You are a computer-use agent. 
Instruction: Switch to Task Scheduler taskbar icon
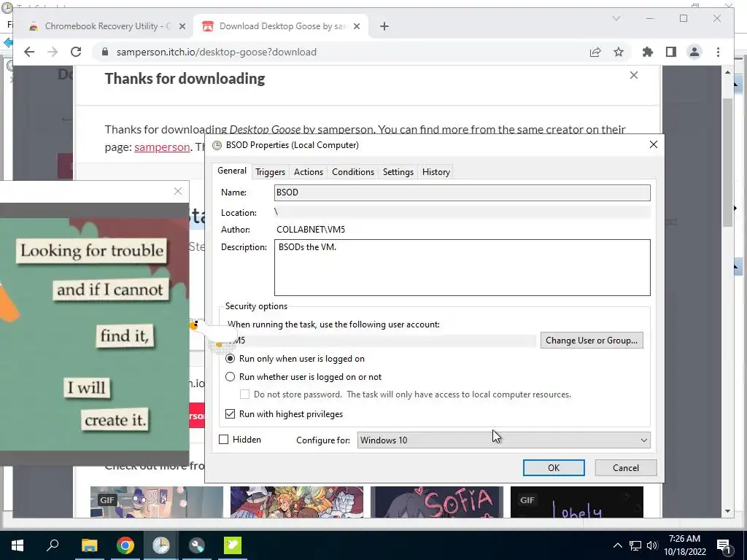click(161, 545)
